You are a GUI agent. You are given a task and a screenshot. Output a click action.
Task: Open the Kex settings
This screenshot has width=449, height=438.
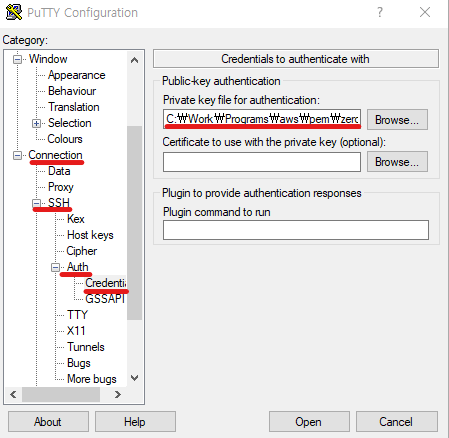tap(76, 219)
